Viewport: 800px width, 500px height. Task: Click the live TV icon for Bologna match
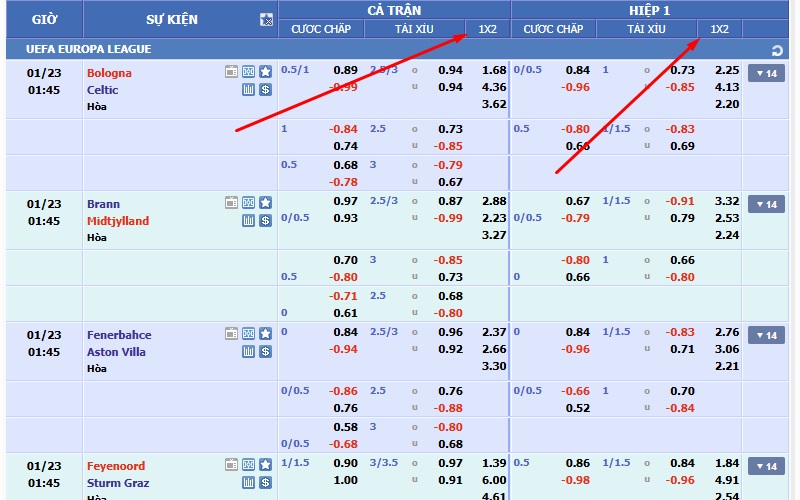coord(232,72)
